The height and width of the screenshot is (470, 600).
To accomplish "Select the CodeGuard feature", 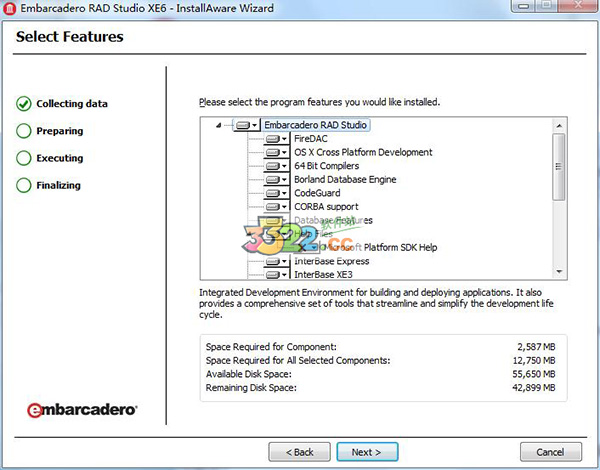I will (317, 193).
